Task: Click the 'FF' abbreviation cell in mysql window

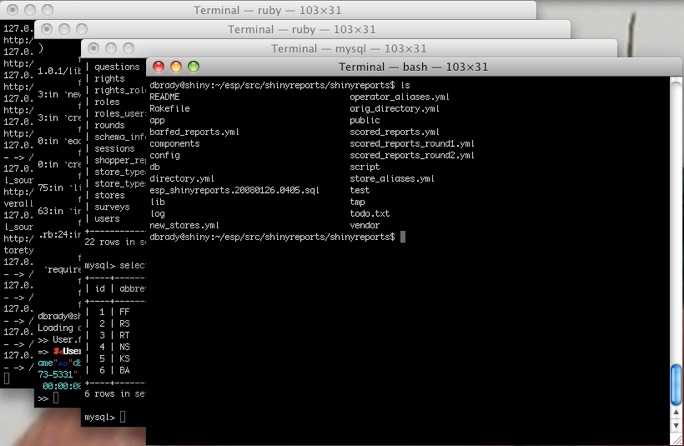Action: [x=124, y=312]
